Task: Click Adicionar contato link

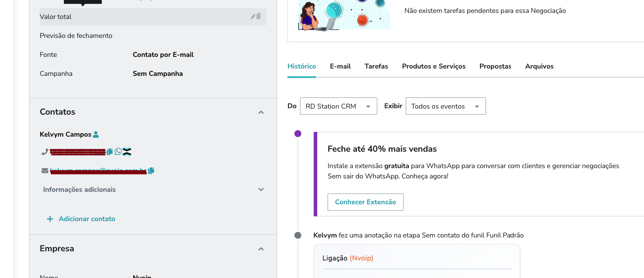Action: pyautogui.click(x=87, y=219)
